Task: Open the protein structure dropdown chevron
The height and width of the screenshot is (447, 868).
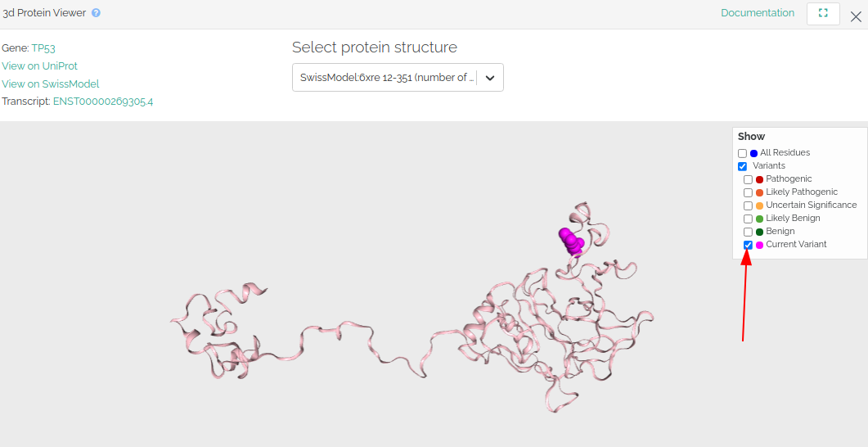Action: pyautogui.click(x=490, y=78)
